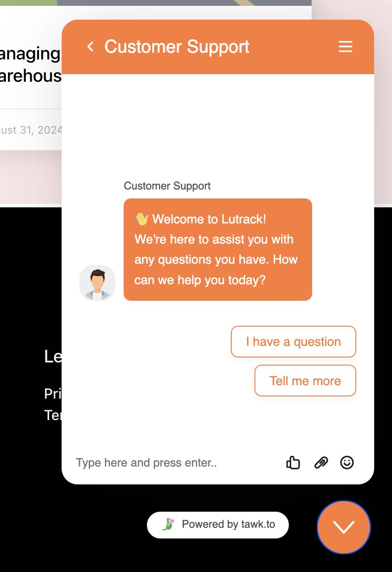Attach a file with the paperclip icon
392x572 pixels.
321,463
